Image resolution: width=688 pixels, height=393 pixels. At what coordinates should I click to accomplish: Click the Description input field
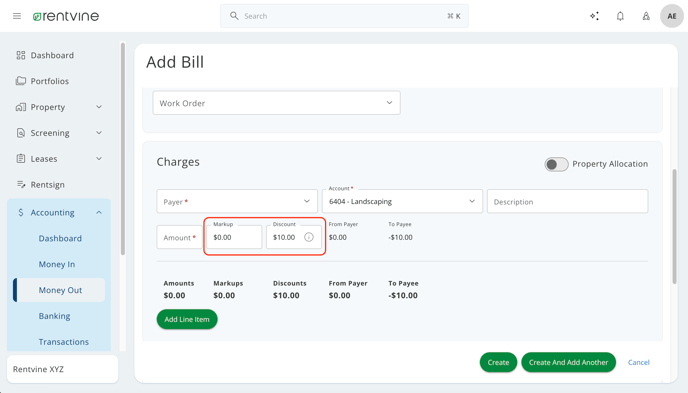point(567,201)
